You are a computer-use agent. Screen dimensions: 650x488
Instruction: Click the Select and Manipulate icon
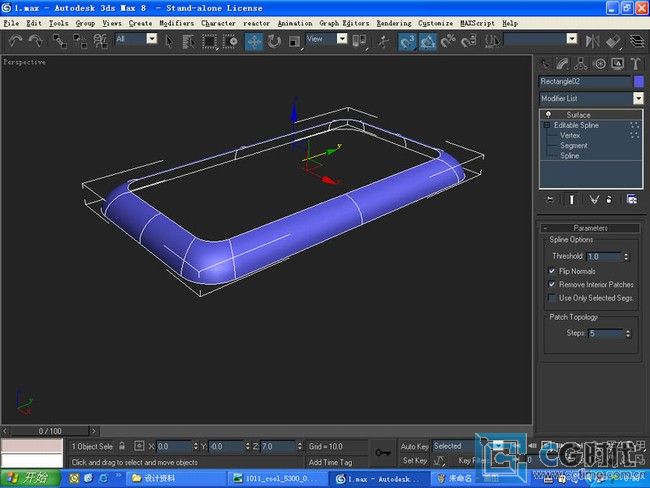pos(383,41)
